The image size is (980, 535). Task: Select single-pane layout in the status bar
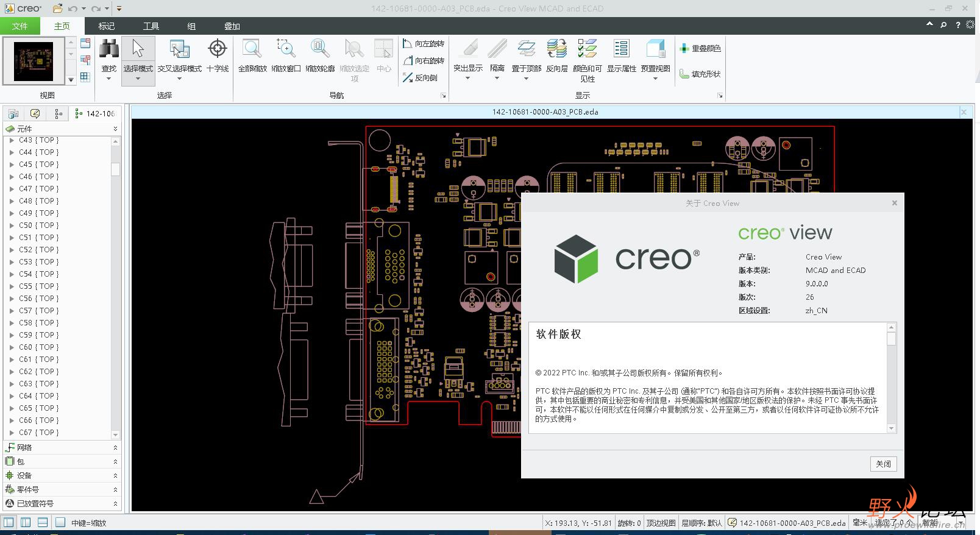(x=9, y=522)
